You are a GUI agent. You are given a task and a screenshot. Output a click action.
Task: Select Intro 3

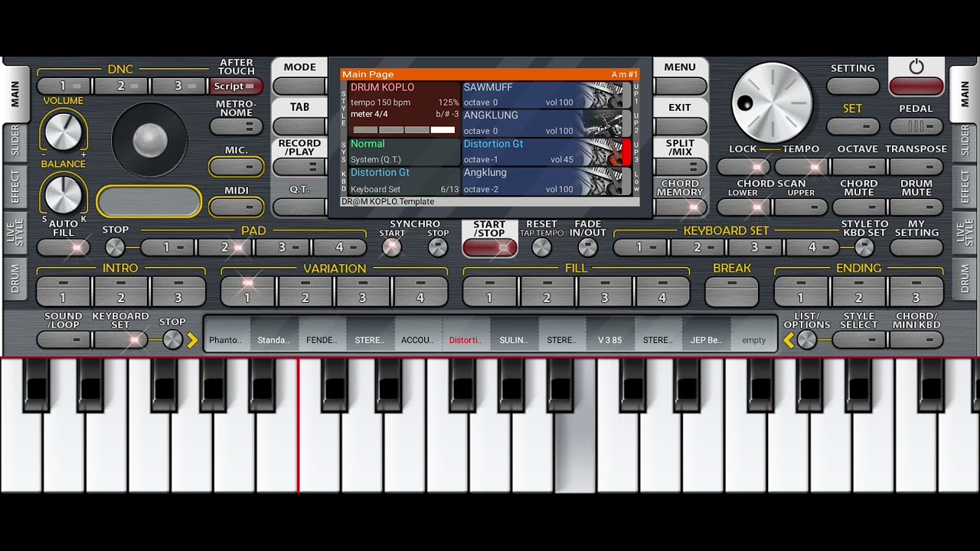tap(178, 292)
